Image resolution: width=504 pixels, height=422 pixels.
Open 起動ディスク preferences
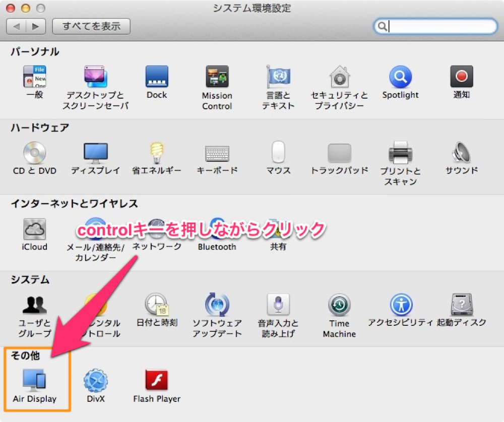[x=462, y=304]
